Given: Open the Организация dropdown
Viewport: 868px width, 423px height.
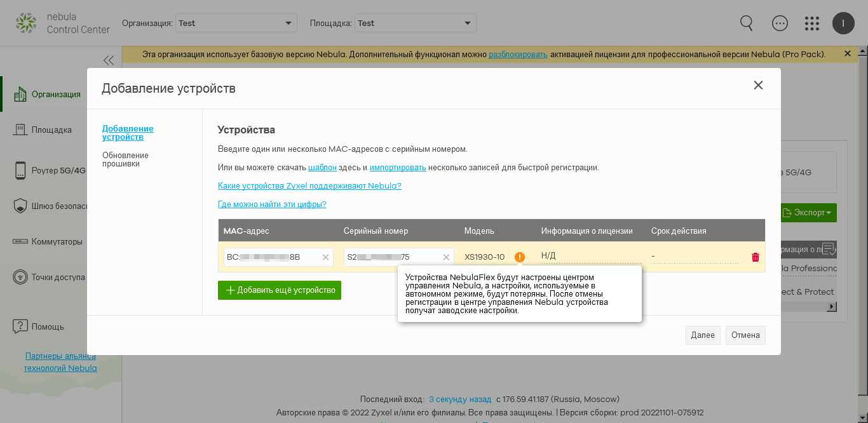Looking at the screenshot, I should (236, 23).
